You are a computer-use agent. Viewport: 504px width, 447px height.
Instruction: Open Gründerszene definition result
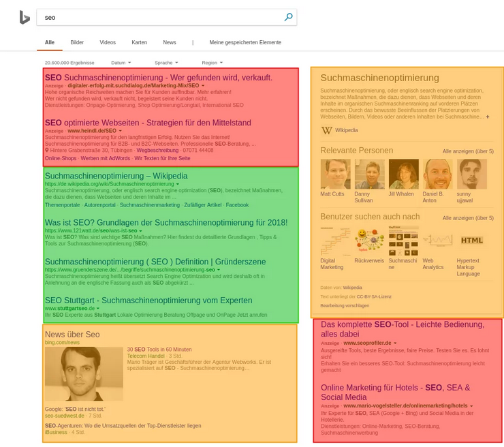155,262
